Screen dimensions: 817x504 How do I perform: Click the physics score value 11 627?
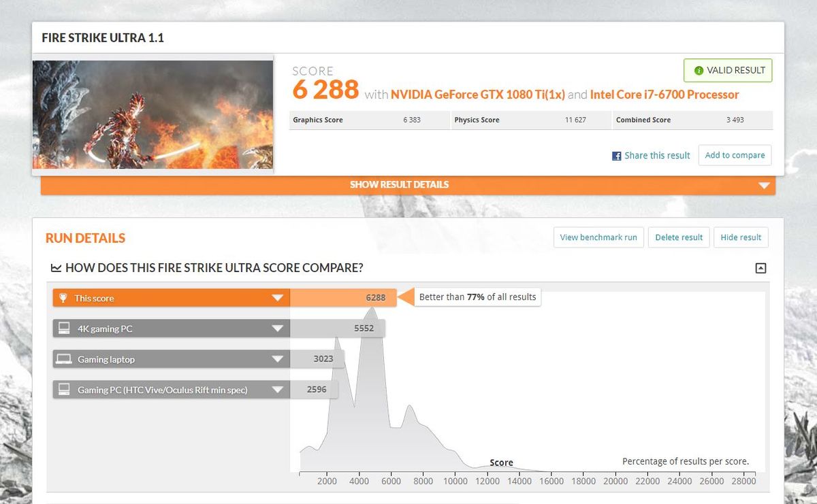(575, 120)
